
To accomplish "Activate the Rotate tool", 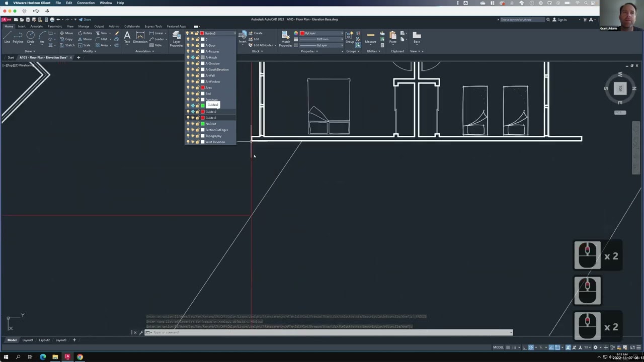I will 85,33.
